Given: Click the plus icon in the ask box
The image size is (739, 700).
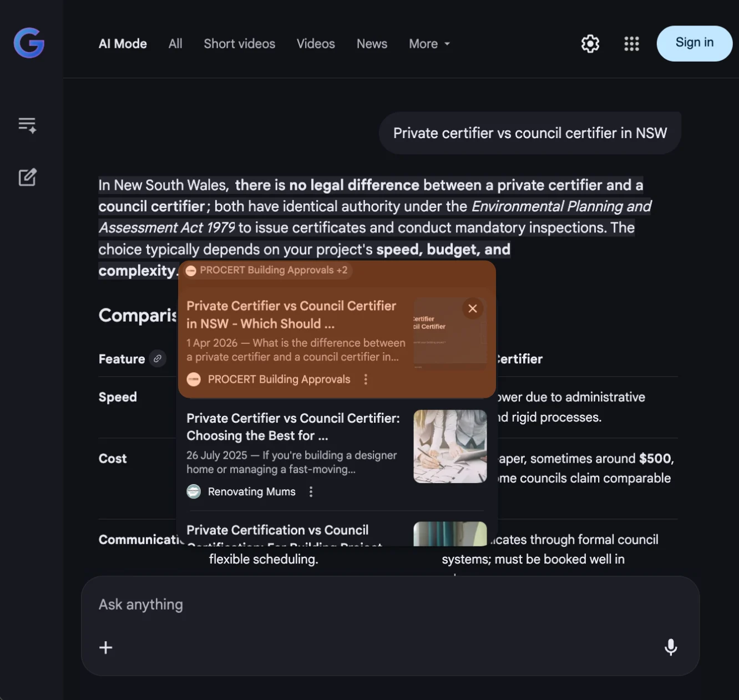Looking at the screenshot, I should click(105, 647).
